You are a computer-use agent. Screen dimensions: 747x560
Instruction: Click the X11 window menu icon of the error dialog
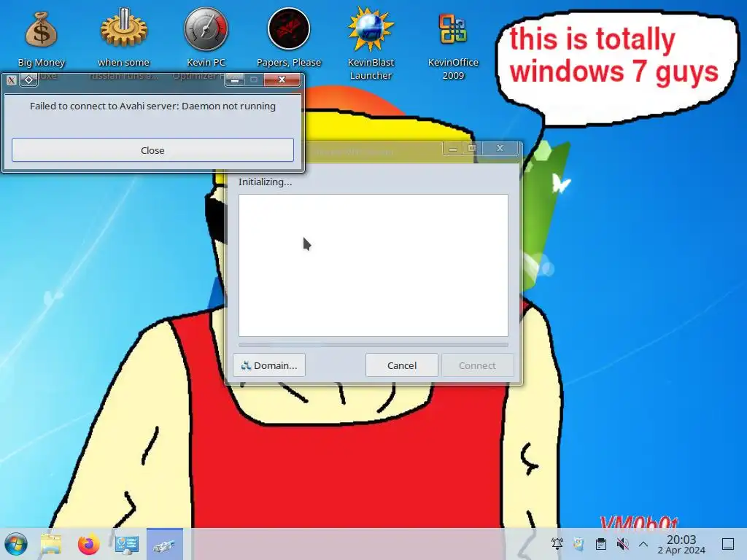coord(12,80)
